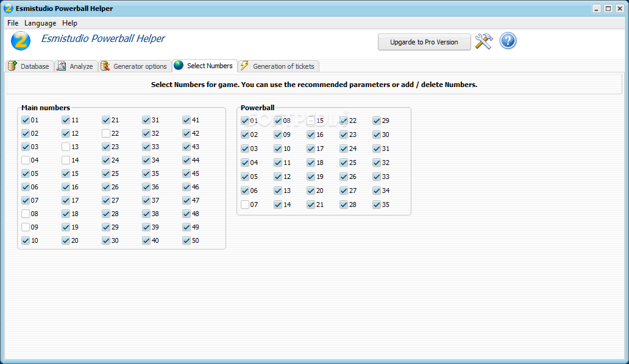
Task: Check main number 04
Action: coord(26,160)
